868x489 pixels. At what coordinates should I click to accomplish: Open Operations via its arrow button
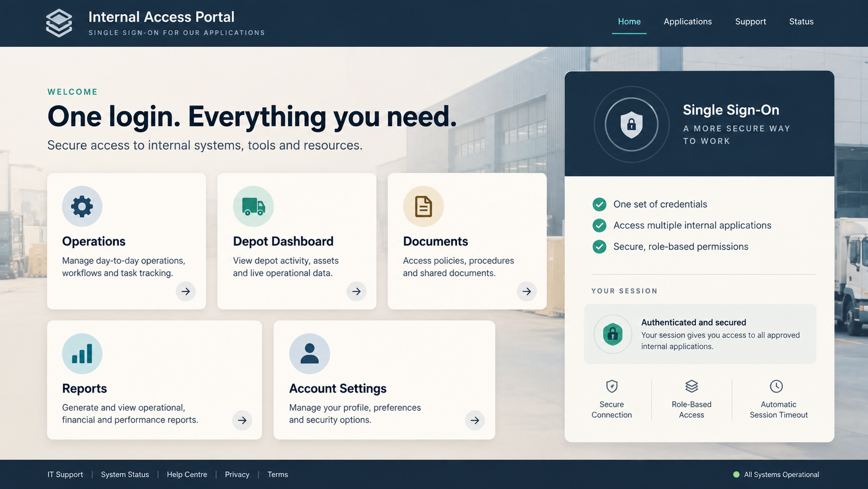tap(185, 292)
